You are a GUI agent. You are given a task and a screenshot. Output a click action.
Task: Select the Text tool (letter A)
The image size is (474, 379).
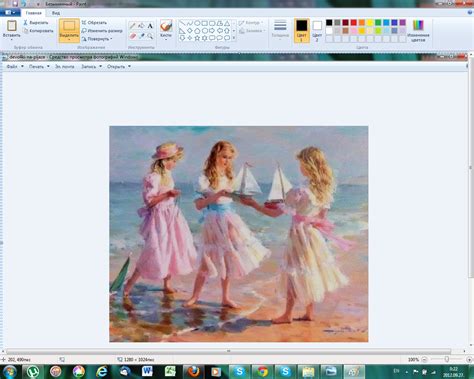(x=150, y=26)
